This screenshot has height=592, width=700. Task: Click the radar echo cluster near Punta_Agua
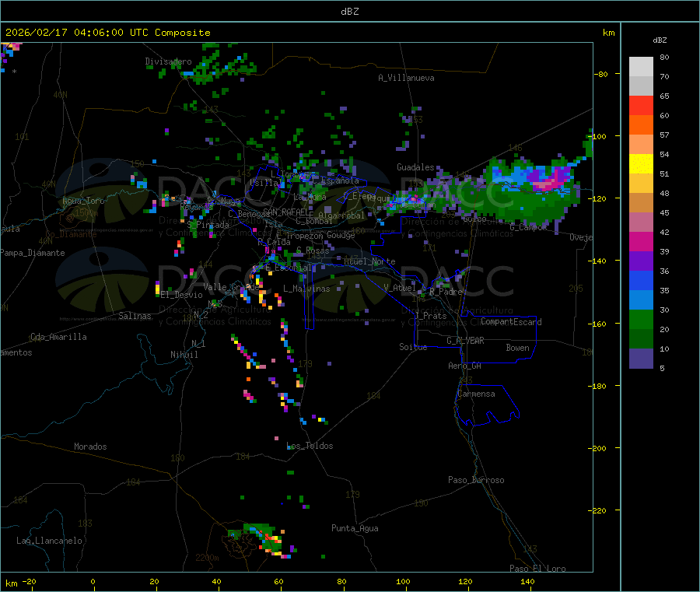tap(263, 540)
